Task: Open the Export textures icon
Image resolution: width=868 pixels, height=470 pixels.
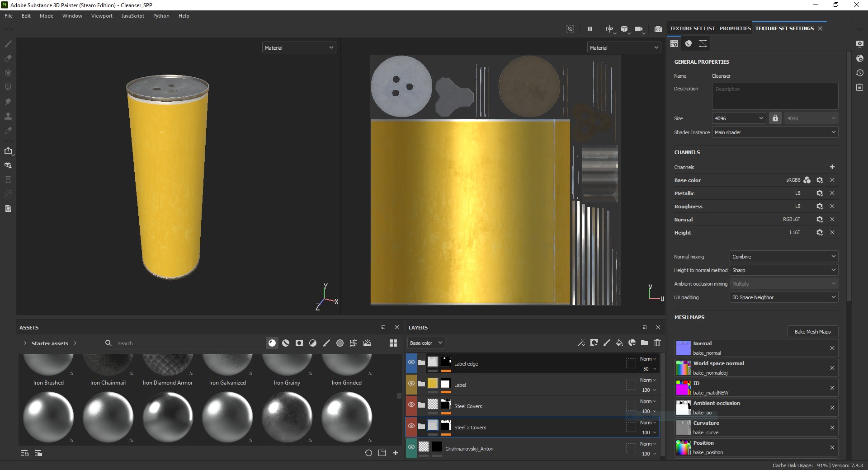Action: [8, 150]
